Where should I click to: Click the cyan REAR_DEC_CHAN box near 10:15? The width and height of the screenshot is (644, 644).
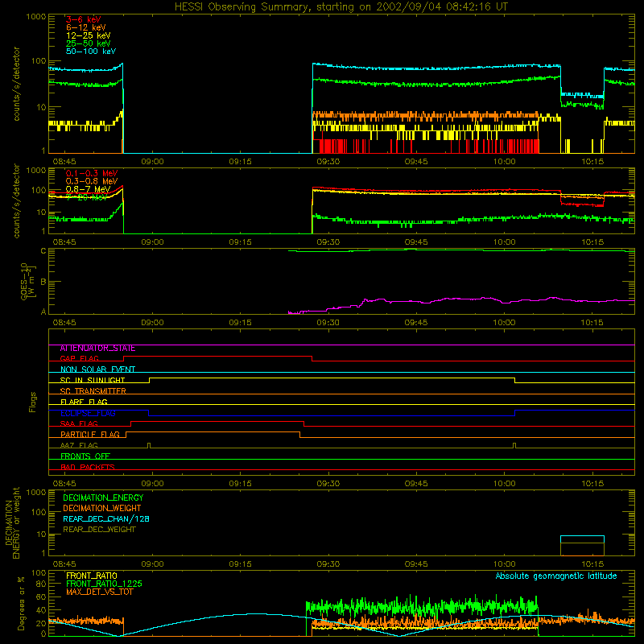582,539
